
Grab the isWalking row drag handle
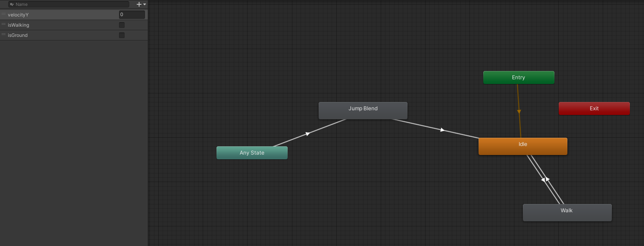point(4,24)
